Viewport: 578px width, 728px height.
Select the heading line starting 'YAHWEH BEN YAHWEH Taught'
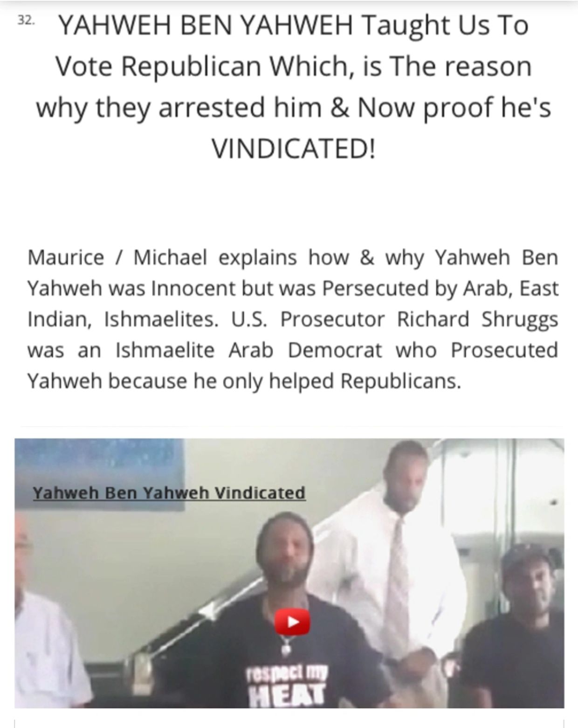293,26
